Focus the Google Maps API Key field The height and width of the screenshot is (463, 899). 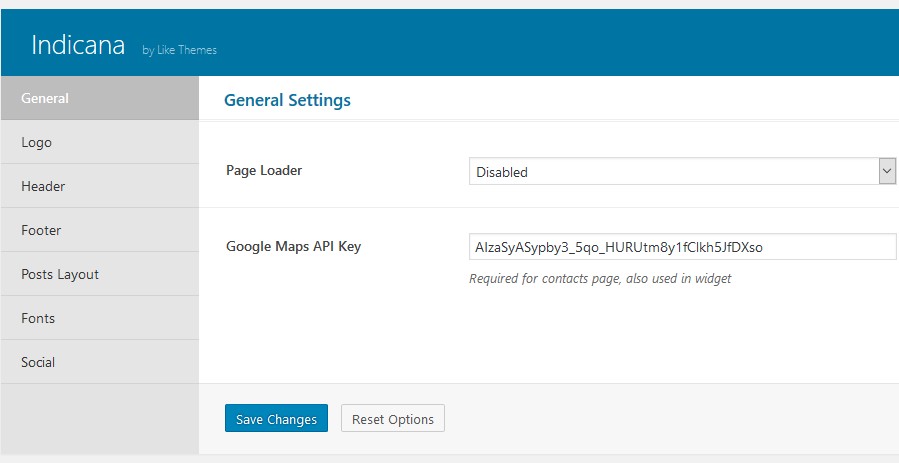coord(682,246)
